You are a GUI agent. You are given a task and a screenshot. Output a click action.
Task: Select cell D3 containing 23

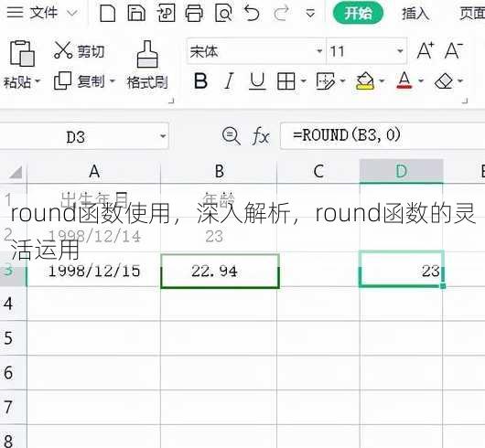pyautogui.click(x=402, y=270)
